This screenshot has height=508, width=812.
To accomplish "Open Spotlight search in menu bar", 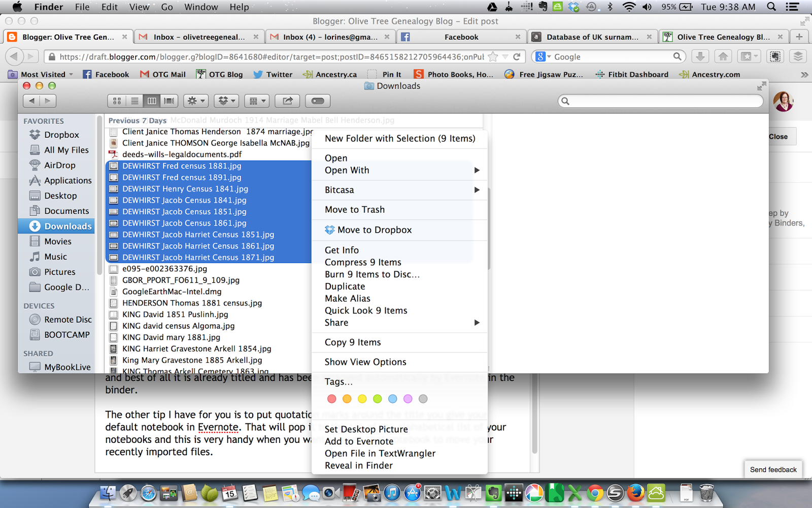I will pos(771,7).
